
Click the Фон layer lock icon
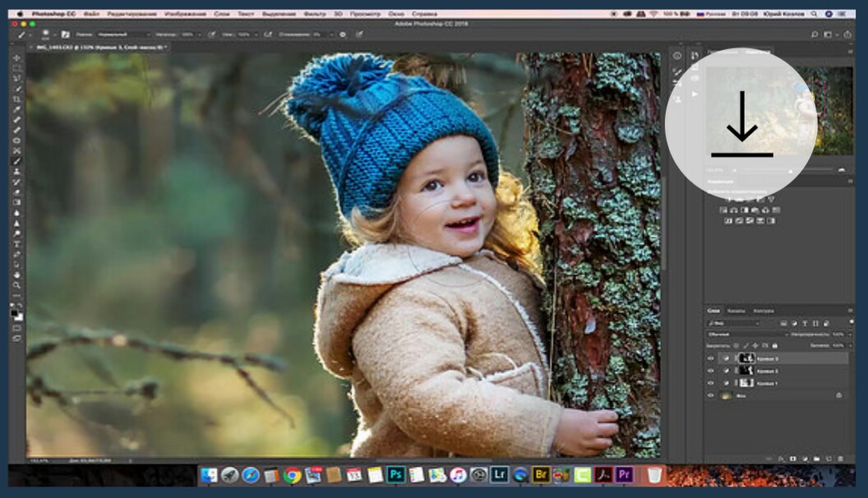(x=838, y=395)
